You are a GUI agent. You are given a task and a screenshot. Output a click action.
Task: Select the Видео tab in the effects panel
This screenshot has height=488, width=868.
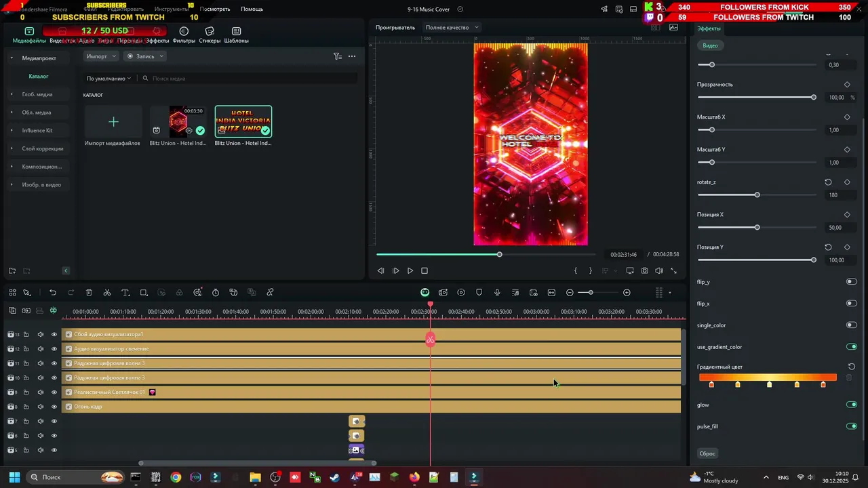pos(710,45)
